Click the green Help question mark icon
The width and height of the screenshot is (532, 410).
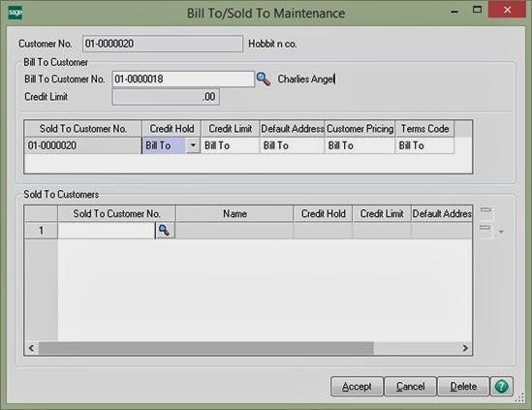[501, 386]
